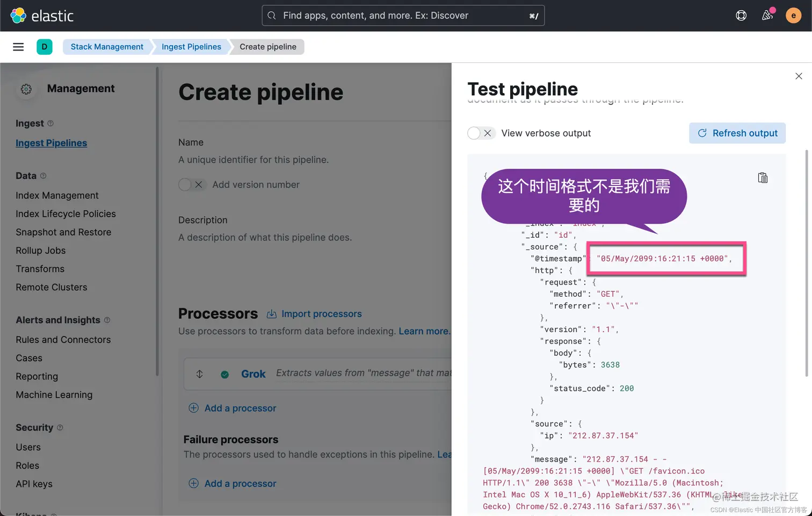Click the Management gear icon
The height and width of the screenshot is (516, 812).
point(26,89)
